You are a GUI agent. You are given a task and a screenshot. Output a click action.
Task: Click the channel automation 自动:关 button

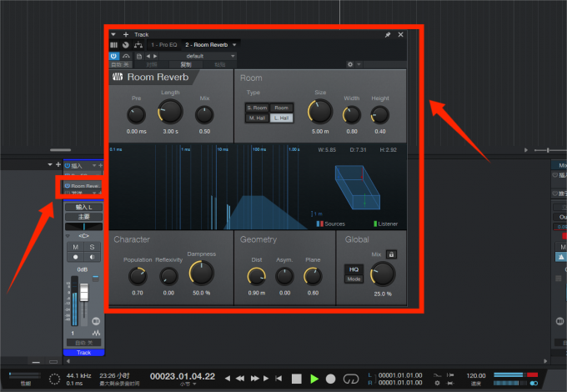tap(83, 343)
